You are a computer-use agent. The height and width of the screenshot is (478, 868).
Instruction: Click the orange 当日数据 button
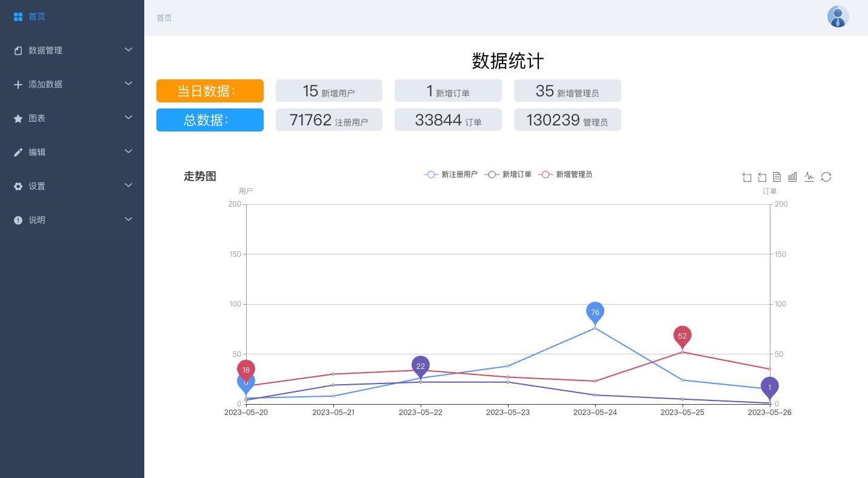(210, 91)
